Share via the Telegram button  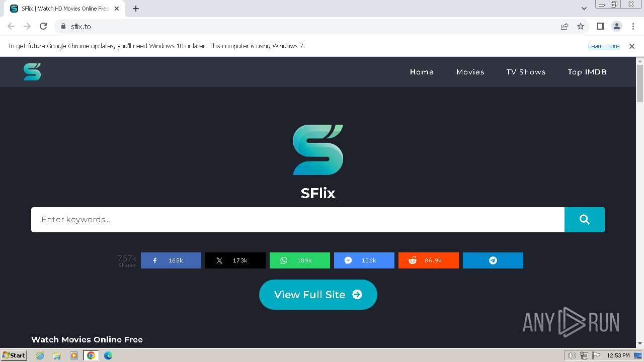493,260
